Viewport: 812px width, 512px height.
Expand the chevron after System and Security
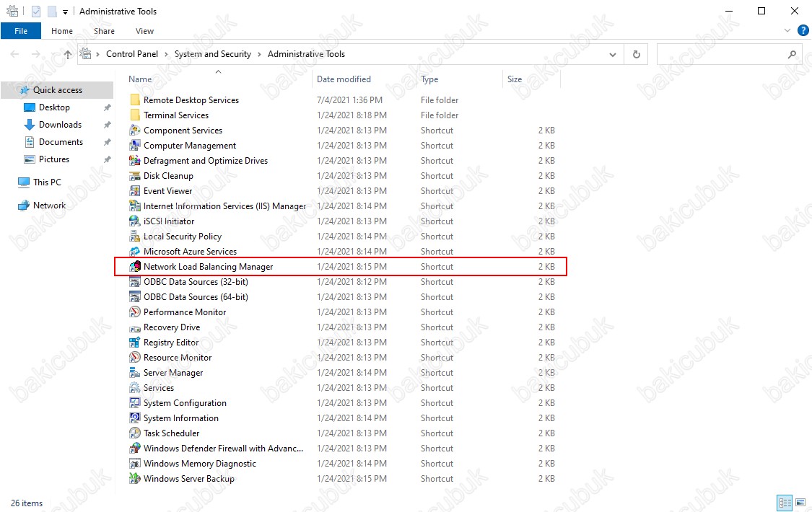[259, 54]
